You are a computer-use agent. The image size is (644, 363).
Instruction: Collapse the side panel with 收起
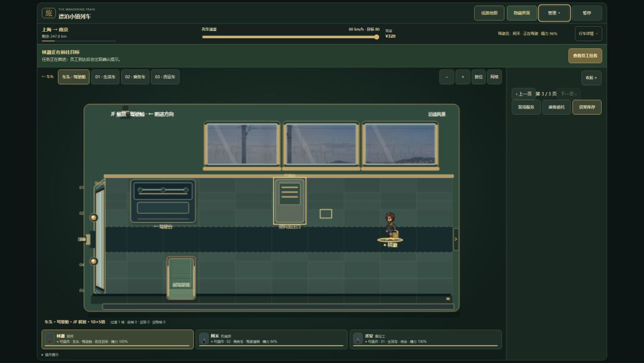[592, 78]
